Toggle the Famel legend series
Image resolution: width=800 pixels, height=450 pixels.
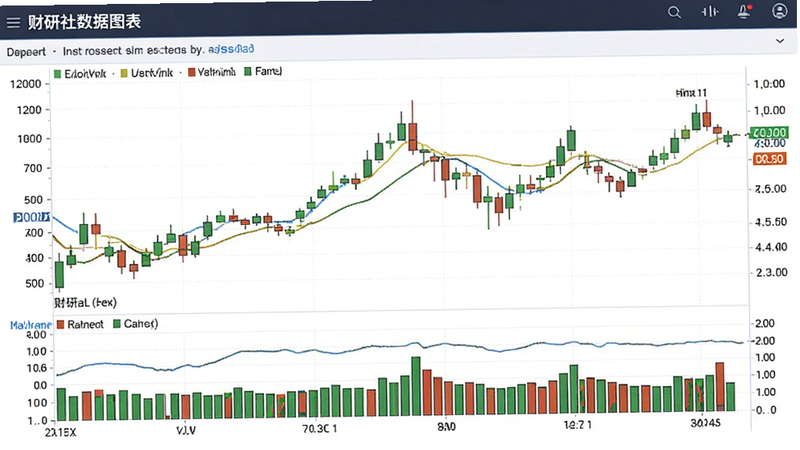[263, 71]
